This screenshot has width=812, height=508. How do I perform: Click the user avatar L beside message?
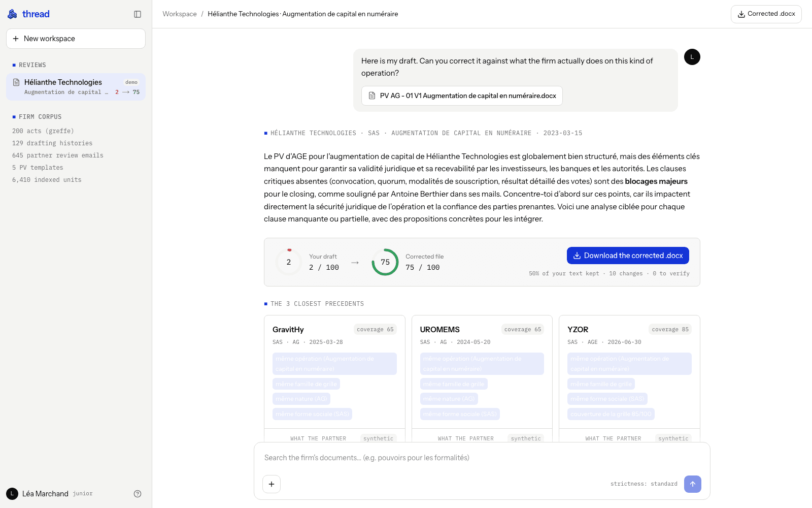point(692,57)
